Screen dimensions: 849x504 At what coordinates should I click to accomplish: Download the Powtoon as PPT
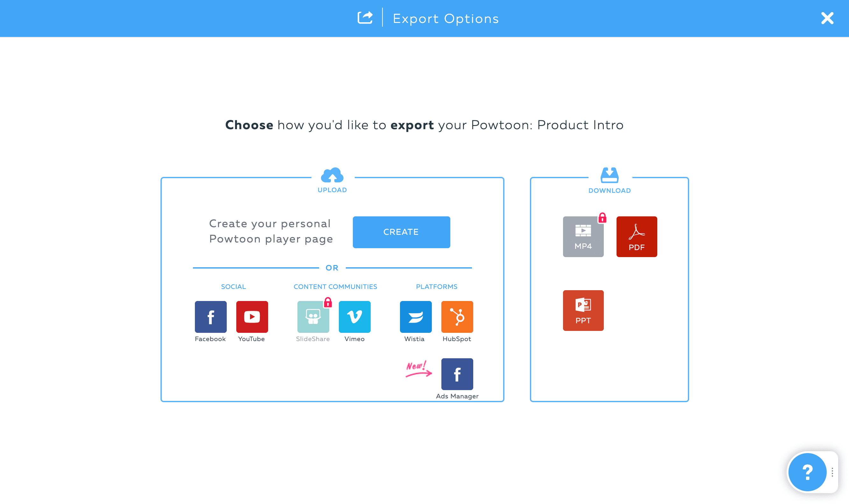[583, 311]
